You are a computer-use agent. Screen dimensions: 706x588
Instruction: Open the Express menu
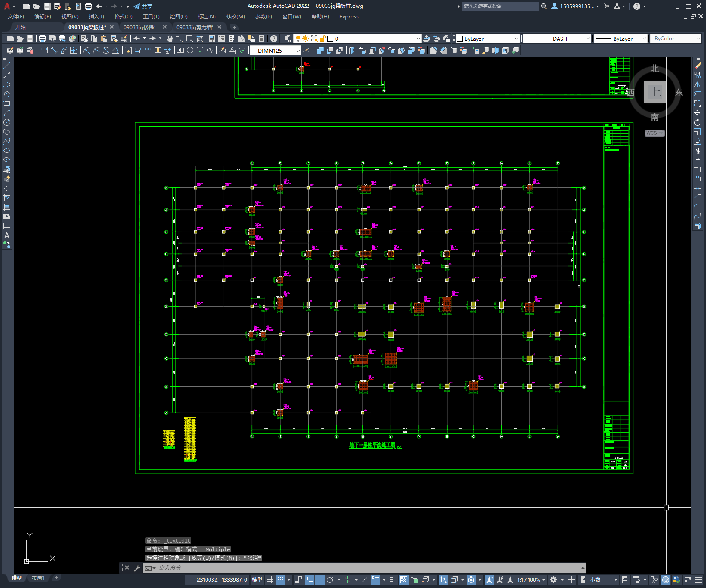tap(349, 17)
